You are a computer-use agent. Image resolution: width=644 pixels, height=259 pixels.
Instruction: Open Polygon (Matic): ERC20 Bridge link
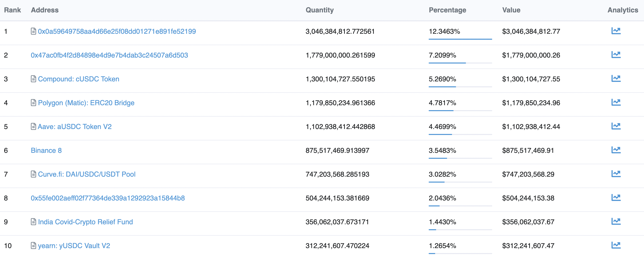pyautogui.click(x=86, y=103)
